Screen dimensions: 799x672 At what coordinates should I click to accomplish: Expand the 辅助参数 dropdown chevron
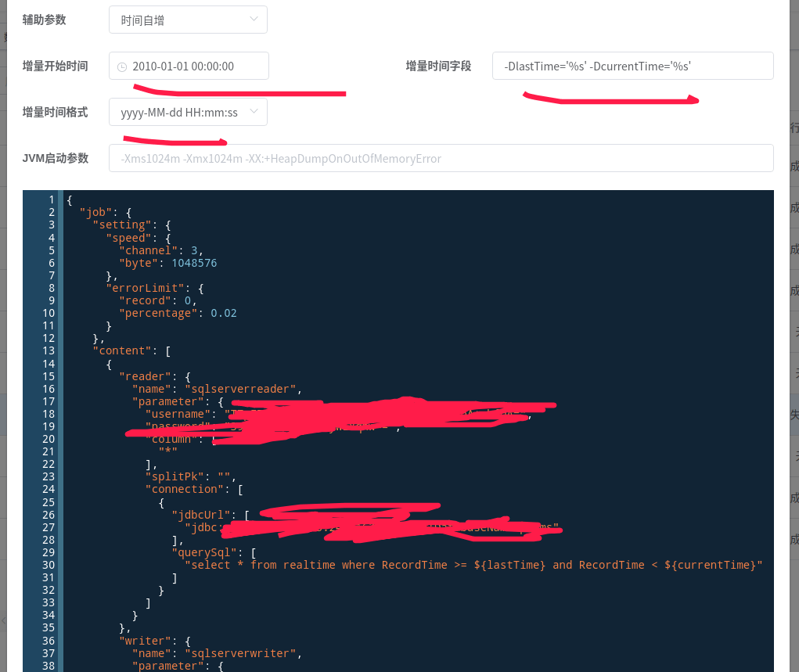(253, 20)
